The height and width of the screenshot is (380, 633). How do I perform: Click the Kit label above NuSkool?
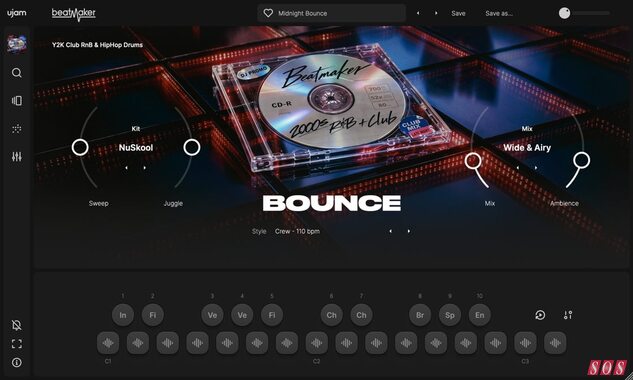(x=136, y=129)
